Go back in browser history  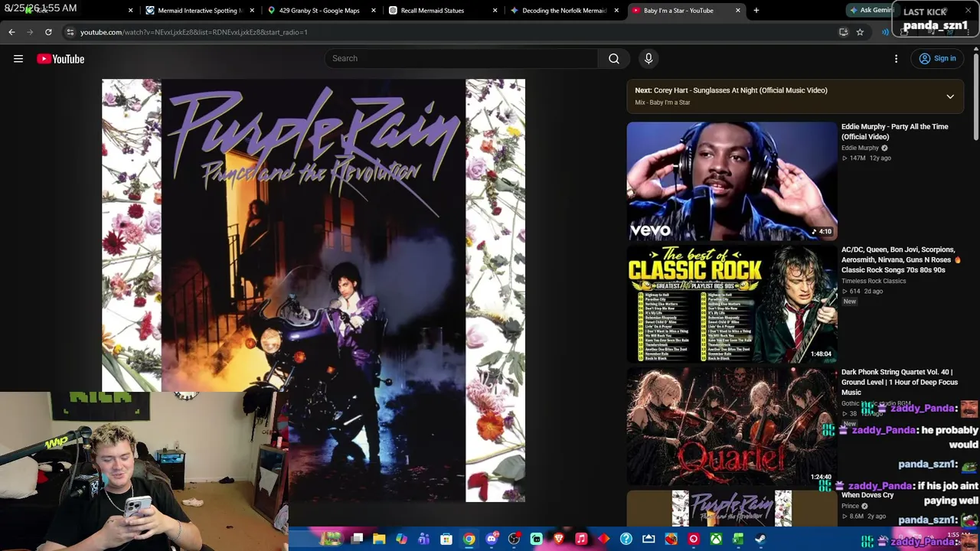point(11,32)
